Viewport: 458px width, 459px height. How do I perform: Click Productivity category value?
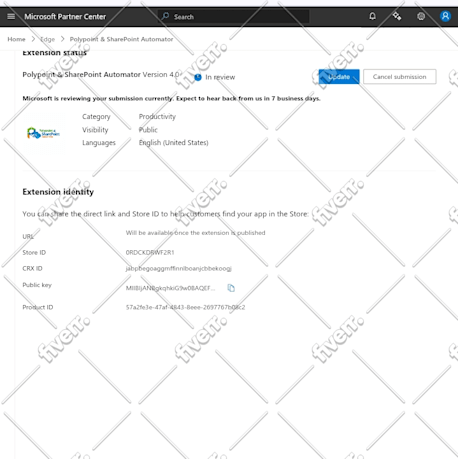pos(157,117)
